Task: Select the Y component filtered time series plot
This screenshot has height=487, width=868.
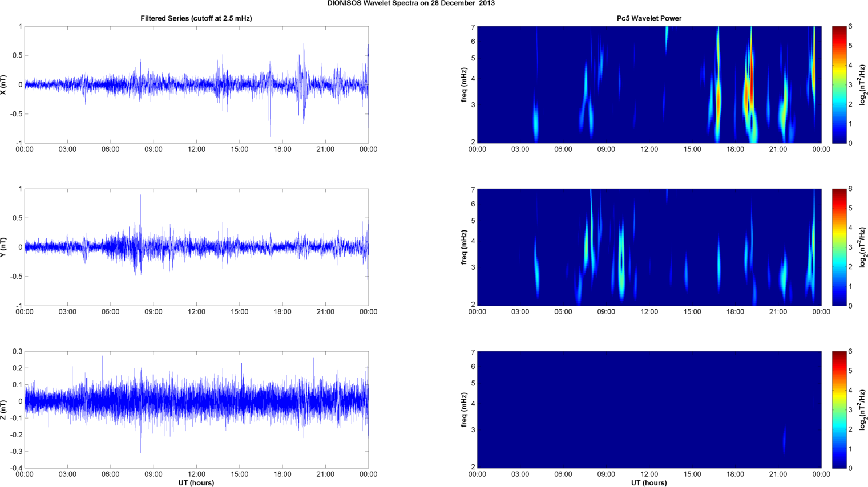Action: 196,247
